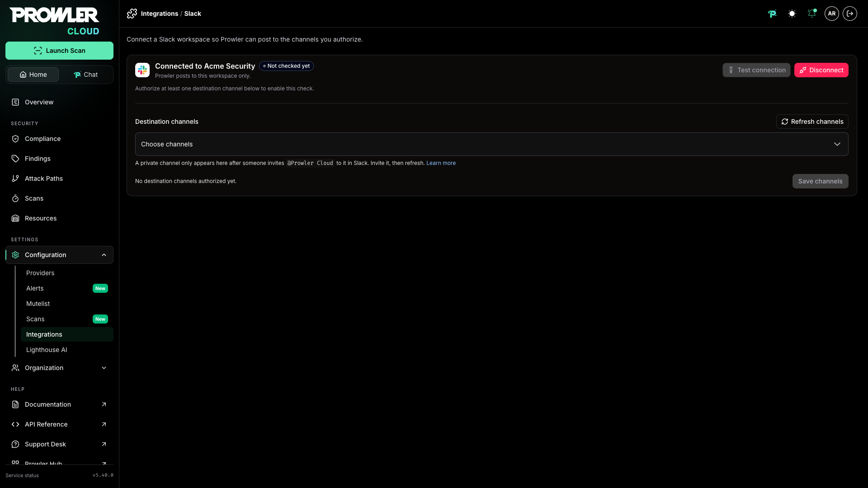The height and width of the screenshot is (488, 868).
Task: Click the Service status link
Action: (x=22, y=475)
